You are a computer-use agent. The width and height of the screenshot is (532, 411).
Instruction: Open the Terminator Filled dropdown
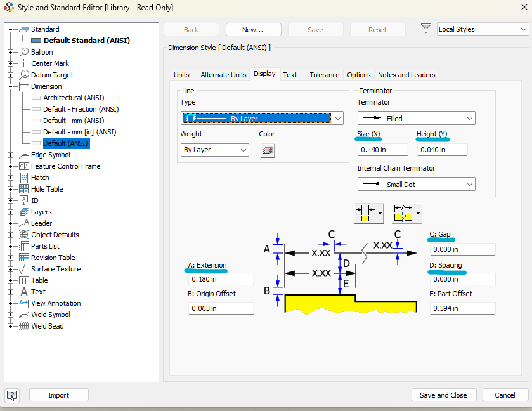[x=416, y=117]
